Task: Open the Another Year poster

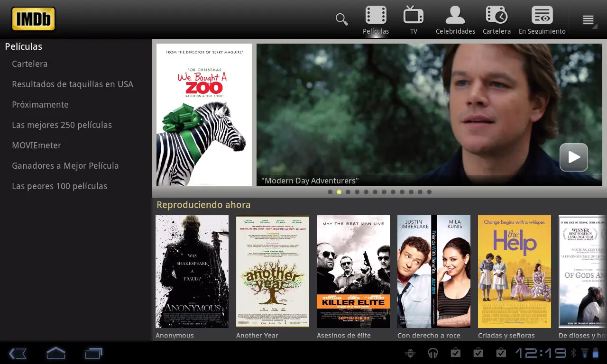Action: pos(273,272)
